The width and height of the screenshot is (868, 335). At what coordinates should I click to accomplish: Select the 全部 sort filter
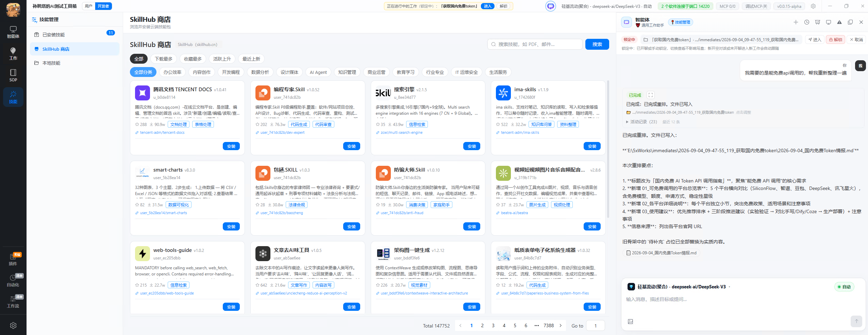click(139, 59)
